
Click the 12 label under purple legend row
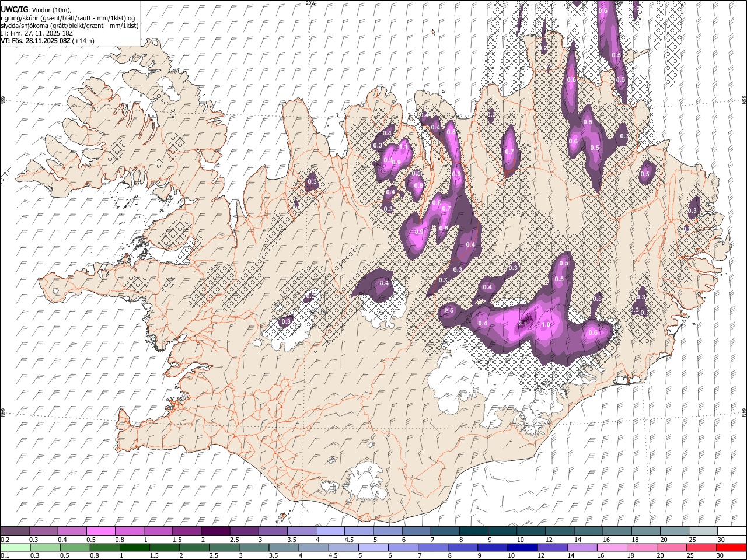point(549,540)
